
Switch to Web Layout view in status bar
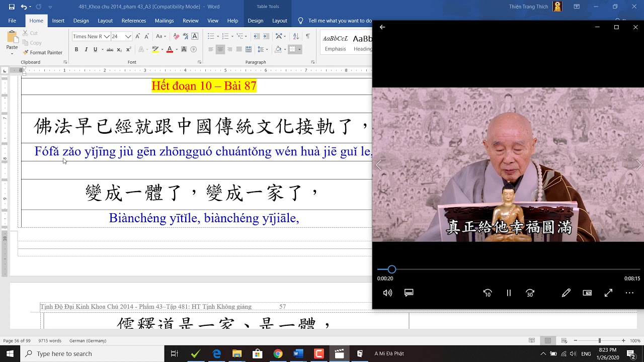click(x=564, y=340)
